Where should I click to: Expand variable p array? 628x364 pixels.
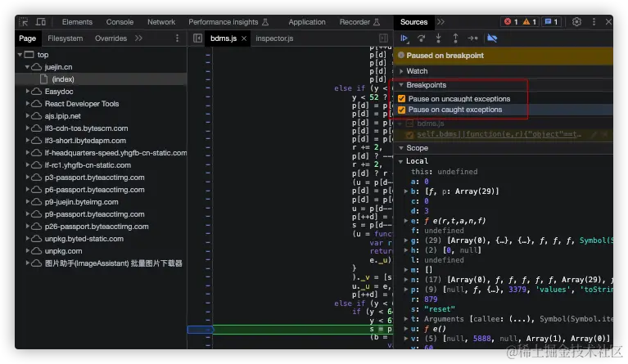click(x=406, y=290)
